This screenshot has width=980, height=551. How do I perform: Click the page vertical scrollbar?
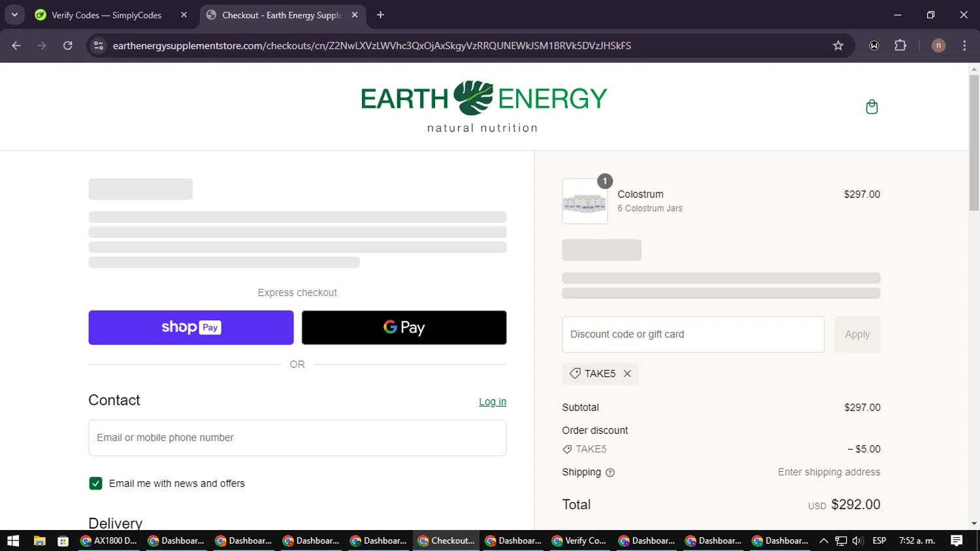[x=974, y=142]
